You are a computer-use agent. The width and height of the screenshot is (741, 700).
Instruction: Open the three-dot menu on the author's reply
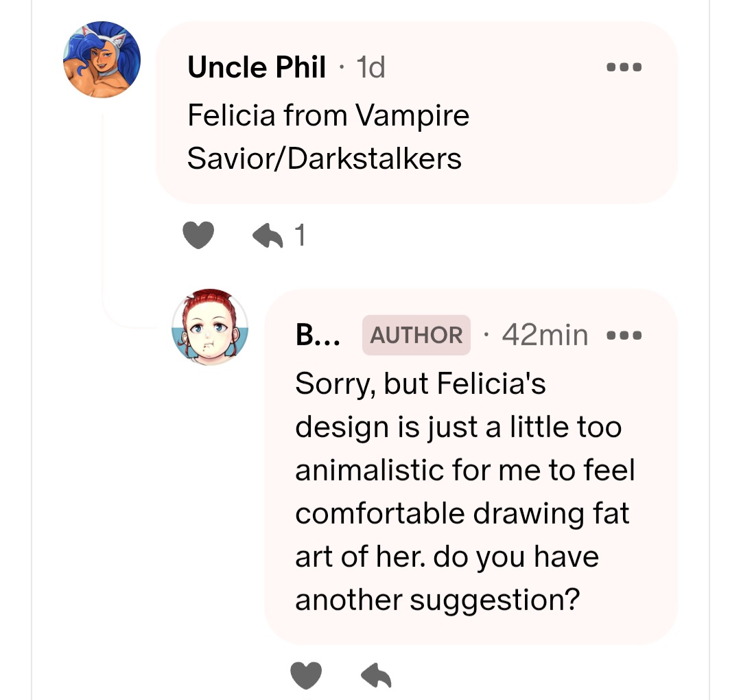tap(624, 336)
